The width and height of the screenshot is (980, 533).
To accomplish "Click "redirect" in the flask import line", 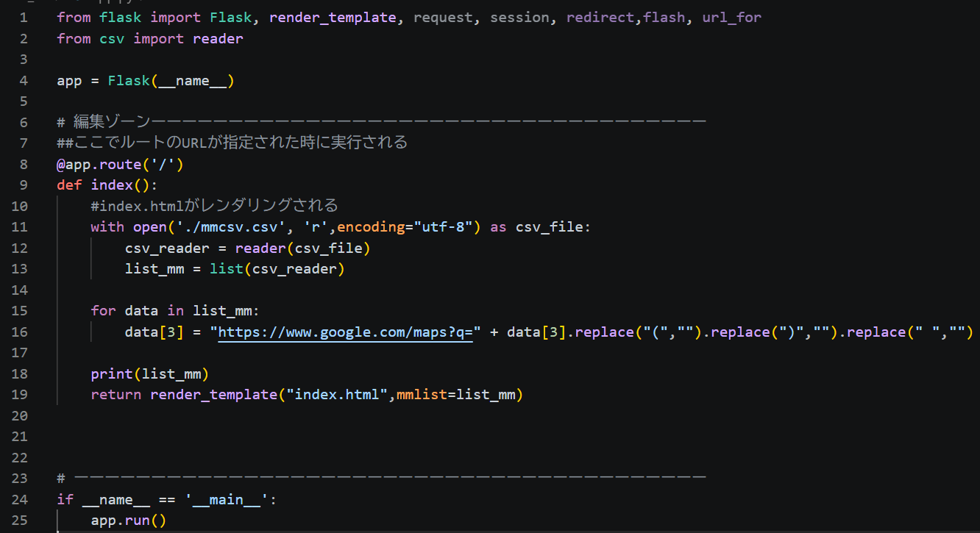I will [x=600, y=17].
